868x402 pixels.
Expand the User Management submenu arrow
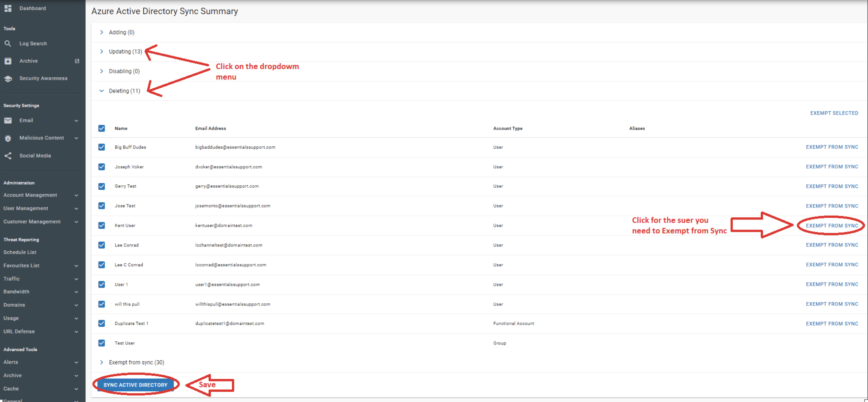[76, 209]
